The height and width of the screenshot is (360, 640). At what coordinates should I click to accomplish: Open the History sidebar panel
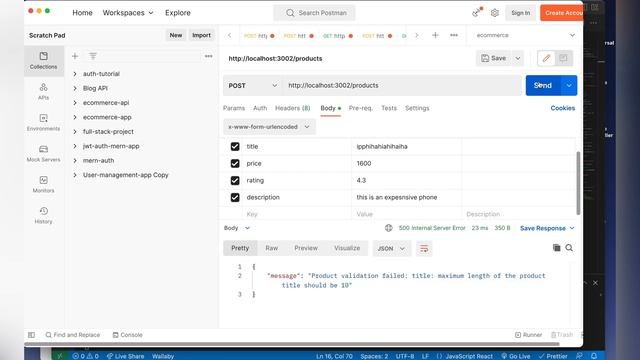click(43, 216)
